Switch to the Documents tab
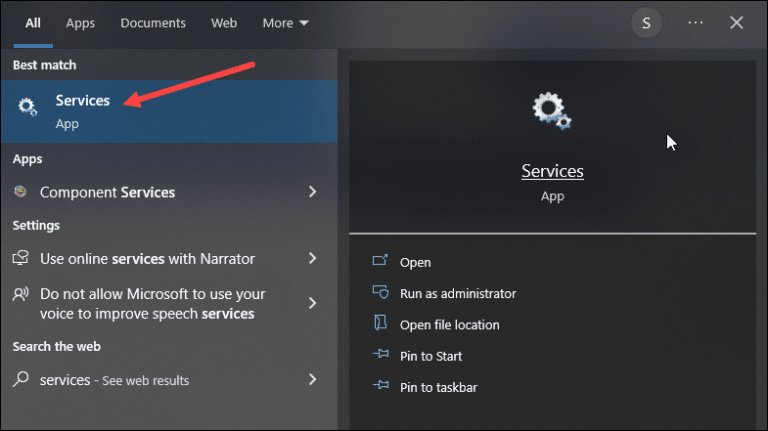Viewport: 768px width, 431px height. coord(153,23)
